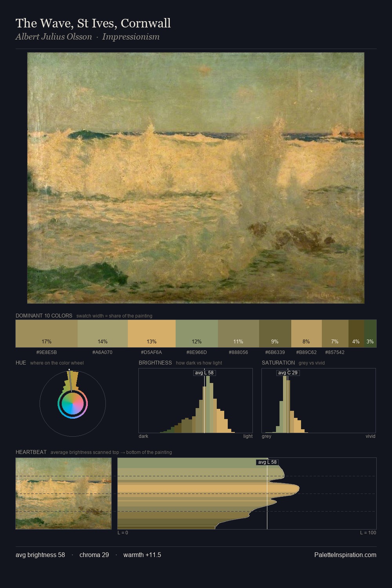Select the #6B6339 9% swatch
Image resolution: width=392 pixels, height=588 pixels.
click(x=275, y=334)
